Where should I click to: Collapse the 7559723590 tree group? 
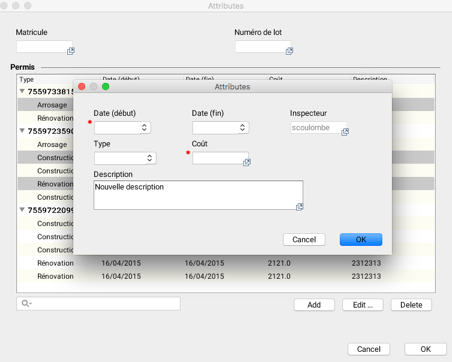[22, 131]
